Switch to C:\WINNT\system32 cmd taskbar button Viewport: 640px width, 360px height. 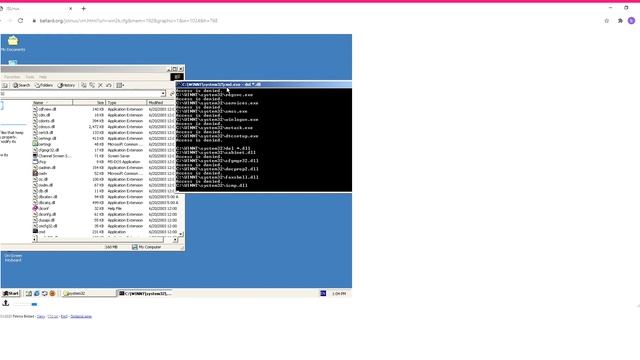(x=145, y=293)
